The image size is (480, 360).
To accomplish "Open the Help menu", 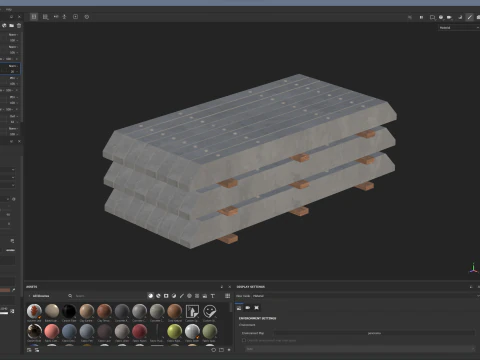I will [9, 9].
